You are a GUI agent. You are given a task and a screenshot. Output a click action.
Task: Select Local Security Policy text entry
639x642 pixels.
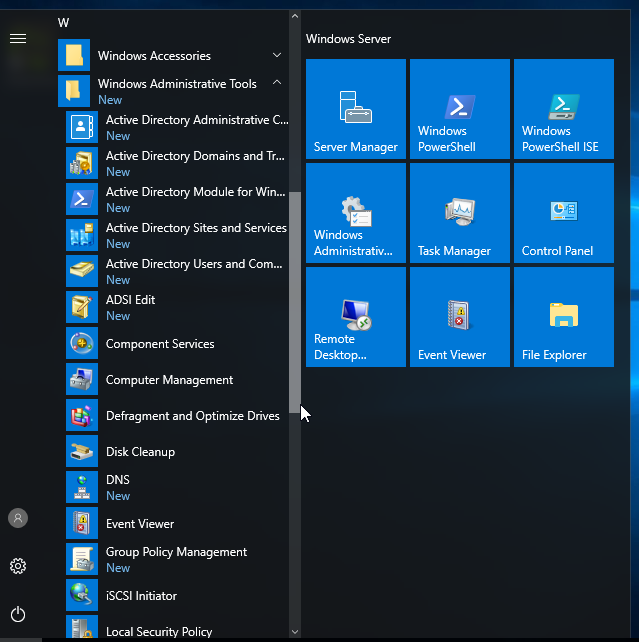pyautogui.click(x=159, y=632)
